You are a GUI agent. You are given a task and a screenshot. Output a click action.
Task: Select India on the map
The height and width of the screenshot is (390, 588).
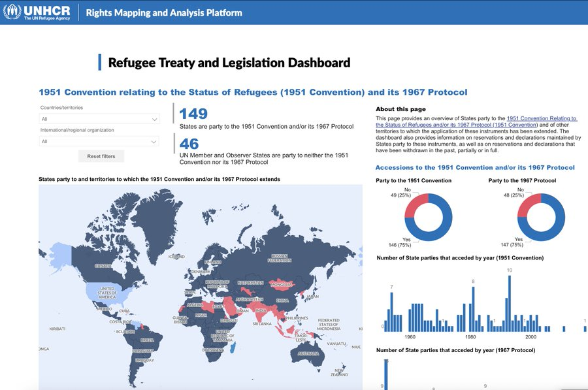coord(261,310)
